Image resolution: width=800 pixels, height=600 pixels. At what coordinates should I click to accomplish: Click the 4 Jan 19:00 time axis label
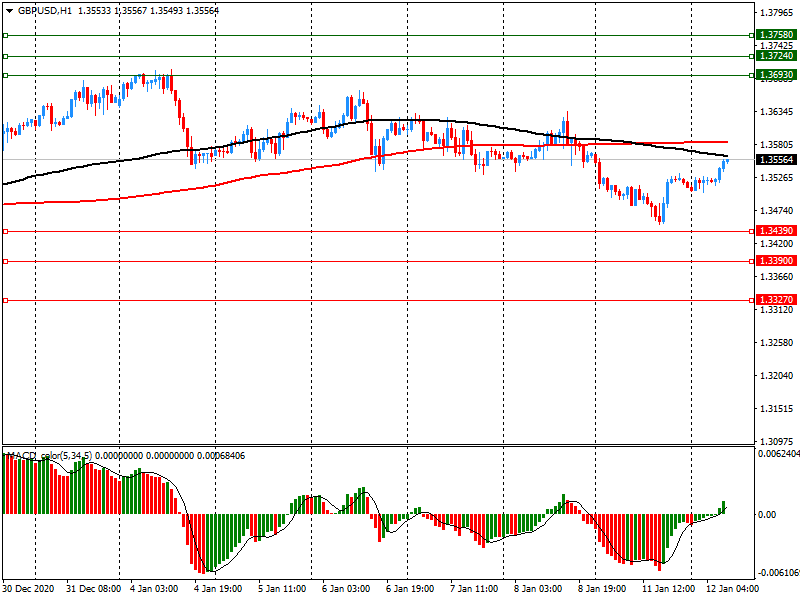[x=217, y=589]
